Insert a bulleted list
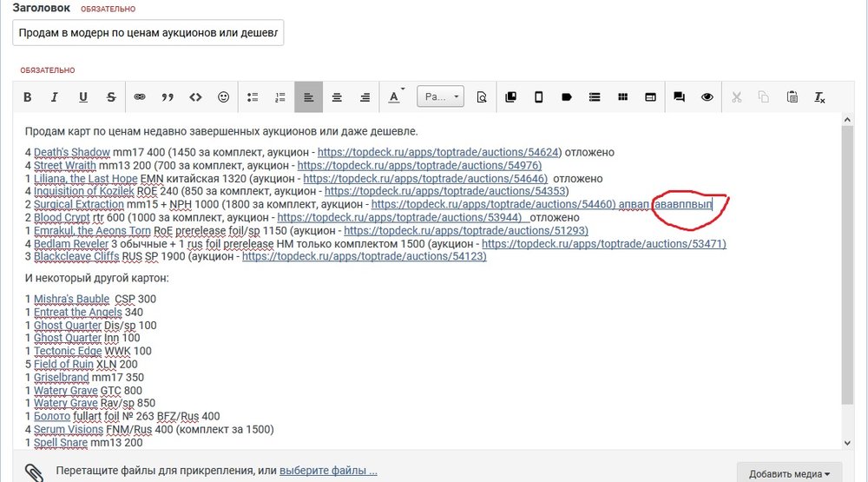The image size is (868, 482). click(253, 97)
